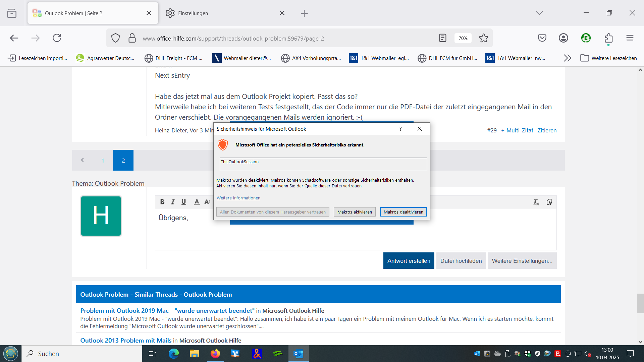Click the green extension icon in toolbar
The width and height of the screenshot is (644, 362).
point(586,38)
